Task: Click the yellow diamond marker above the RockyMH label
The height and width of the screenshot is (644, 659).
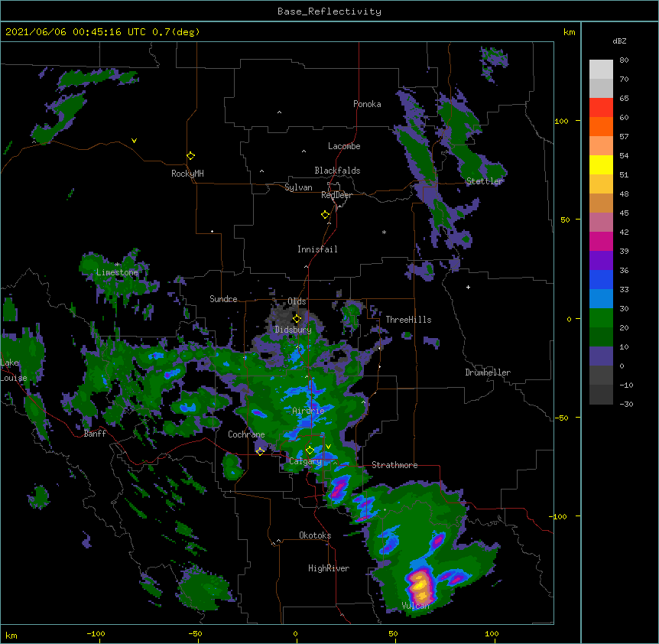Action: click(190, 156)
